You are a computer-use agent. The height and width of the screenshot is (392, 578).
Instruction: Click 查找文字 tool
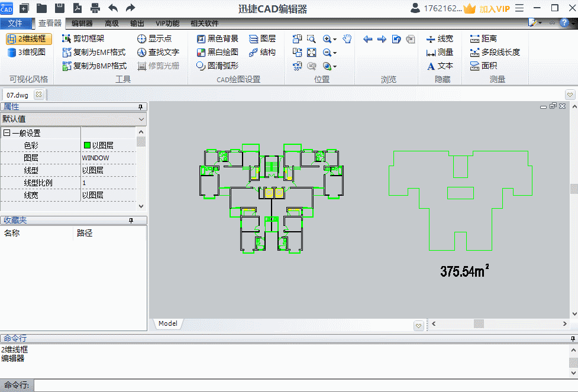click(x=158, y=52)
